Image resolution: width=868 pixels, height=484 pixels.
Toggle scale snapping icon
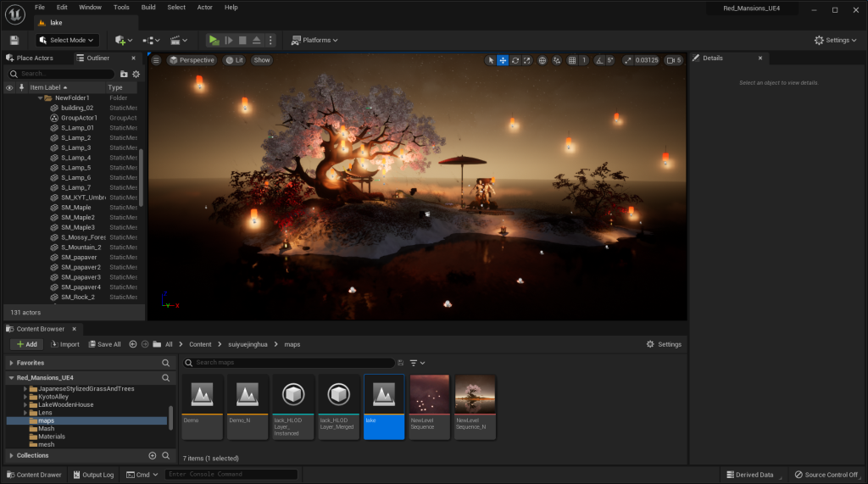click(628, 60)
